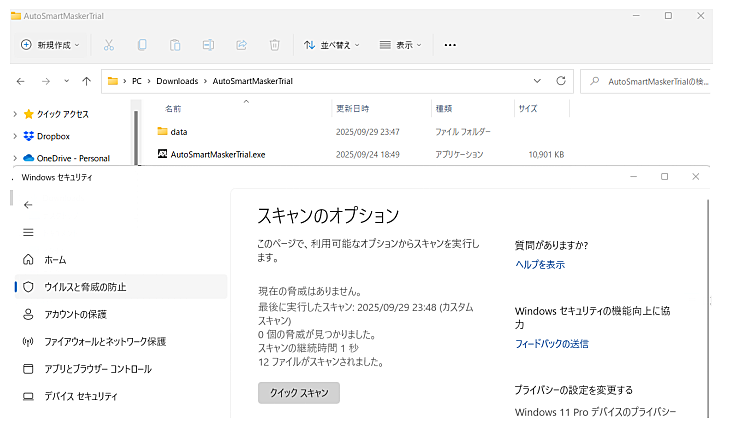Select AutoSmartMaskerTrial.exe file in list

[x=217, y=155]
